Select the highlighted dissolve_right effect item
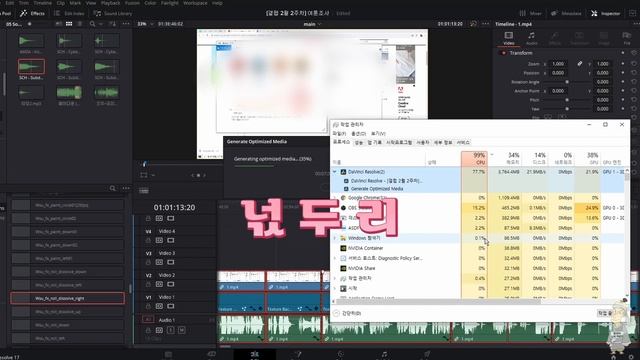 tap(67, 298)
